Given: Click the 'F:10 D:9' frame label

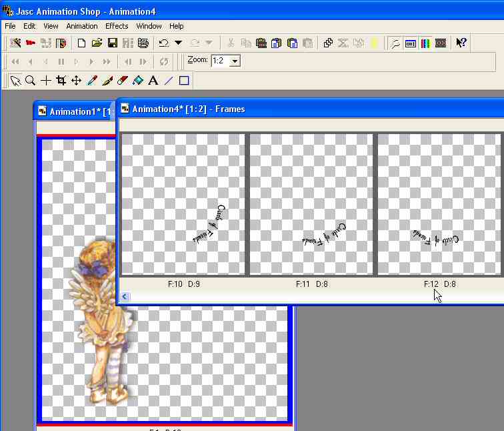Looking at the screenshot, I should coord(183,284).
